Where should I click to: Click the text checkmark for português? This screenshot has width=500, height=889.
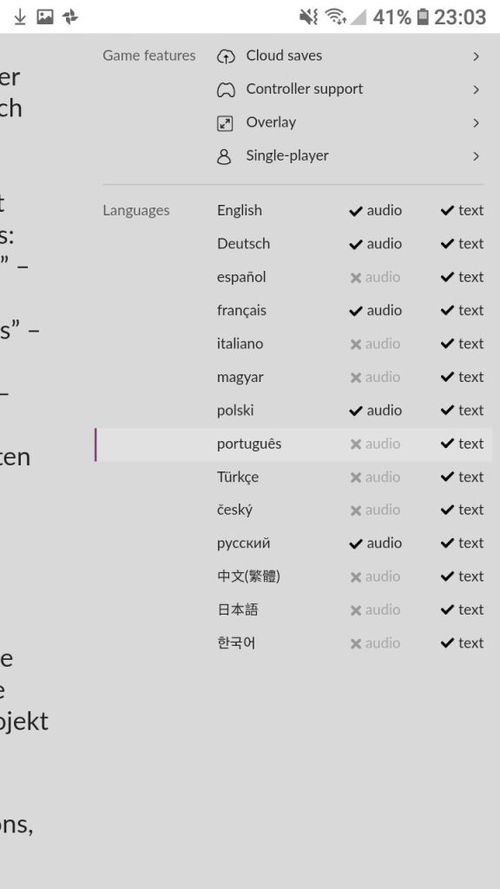(x=447, y=444)
